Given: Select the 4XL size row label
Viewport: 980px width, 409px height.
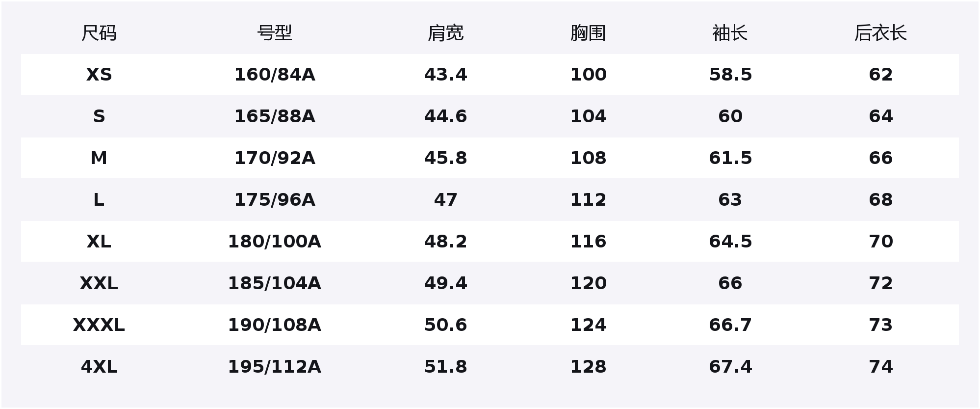Looking at the screenshot, I should [x=99, y=367].
